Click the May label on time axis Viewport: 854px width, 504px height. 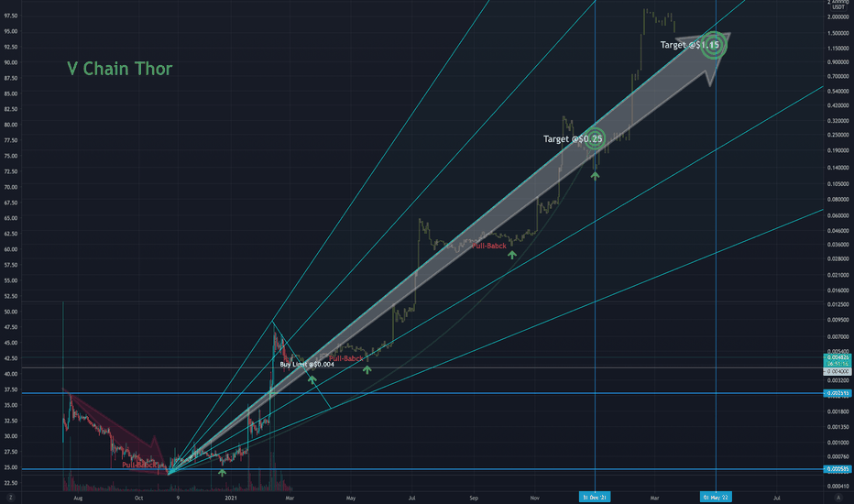(x=351, y=498)
